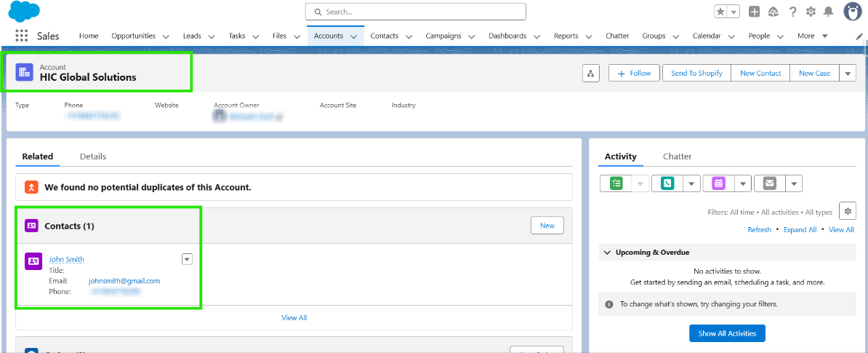Screen dimensions: 868x353
Task: Open the Log a Call dropdown arrow
Action: click(691, 183)
